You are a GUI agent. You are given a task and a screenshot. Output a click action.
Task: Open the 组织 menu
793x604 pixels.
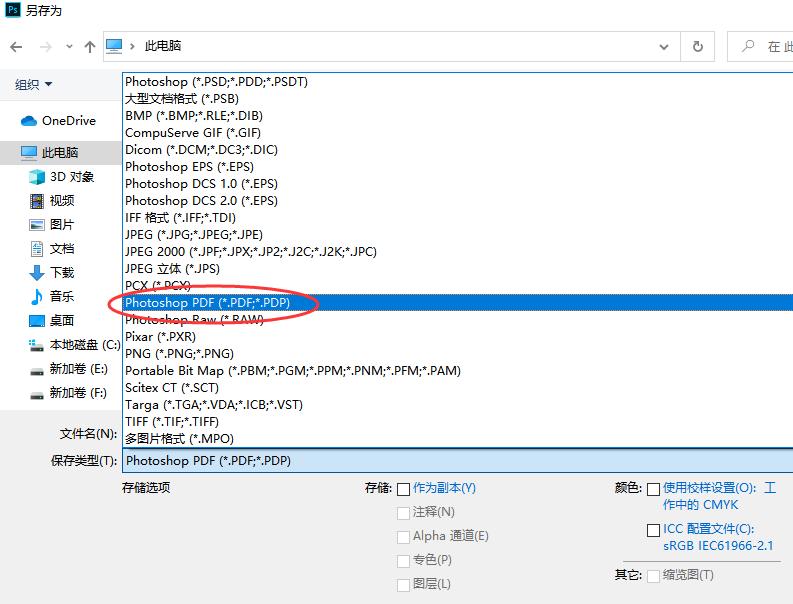(x=33, y=84)
